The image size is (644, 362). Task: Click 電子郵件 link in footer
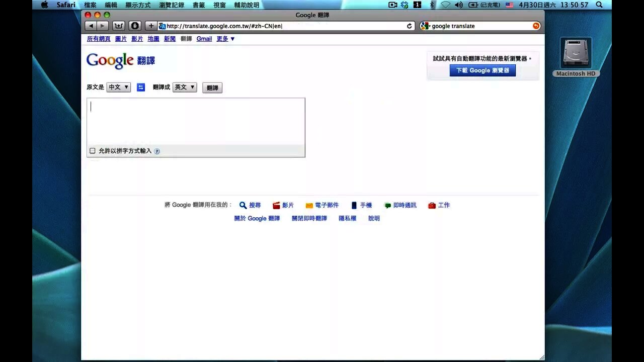point(327,205)
